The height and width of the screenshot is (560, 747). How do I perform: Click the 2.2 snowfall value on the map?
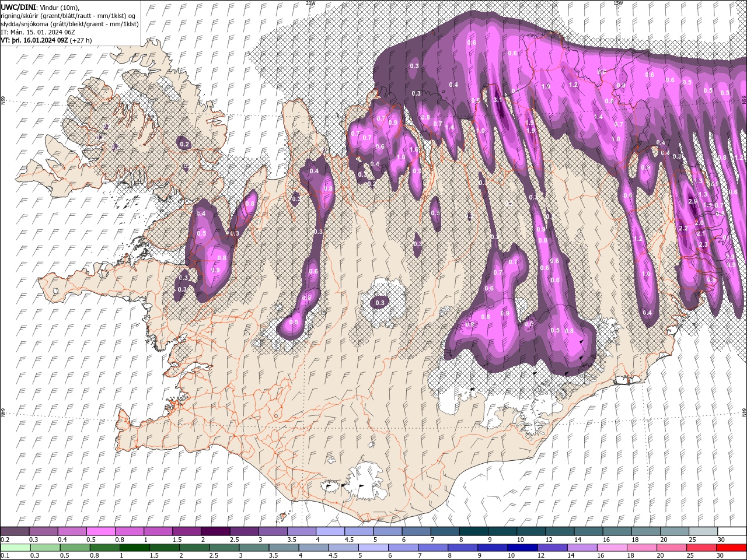684,228
